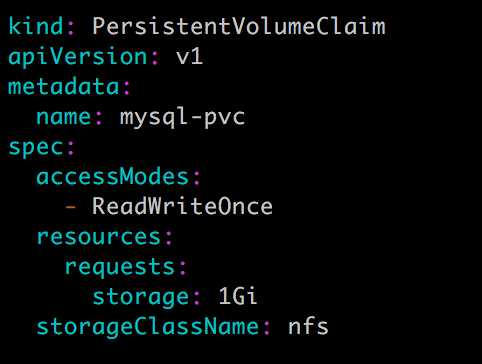
Task: Click the name key under metadata
Action: click(63, 117)
